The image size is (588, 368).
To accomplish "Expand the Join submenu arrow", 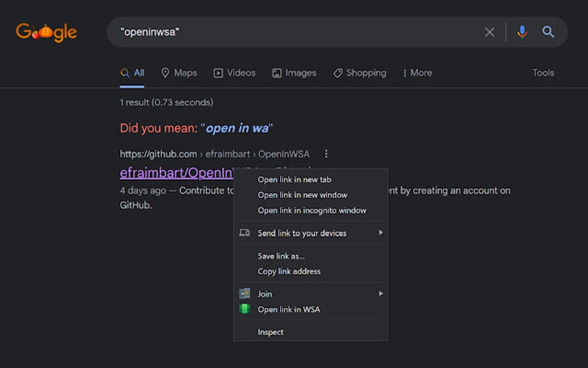I will tap(380, 294).
